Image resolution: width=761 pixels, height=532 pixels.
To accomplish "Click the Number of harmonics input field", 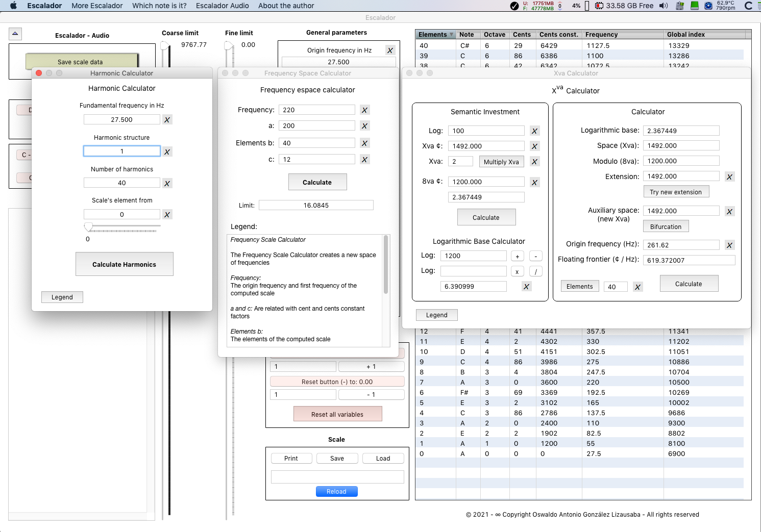I will (x=122, y=183).
